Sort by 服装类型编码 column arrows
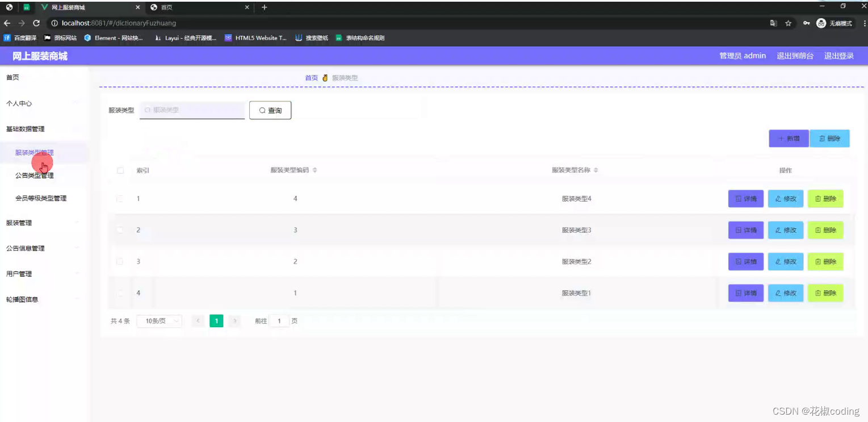Image resolution: width=868 pixels, height=422 pixels. click(x=315, y=170)
